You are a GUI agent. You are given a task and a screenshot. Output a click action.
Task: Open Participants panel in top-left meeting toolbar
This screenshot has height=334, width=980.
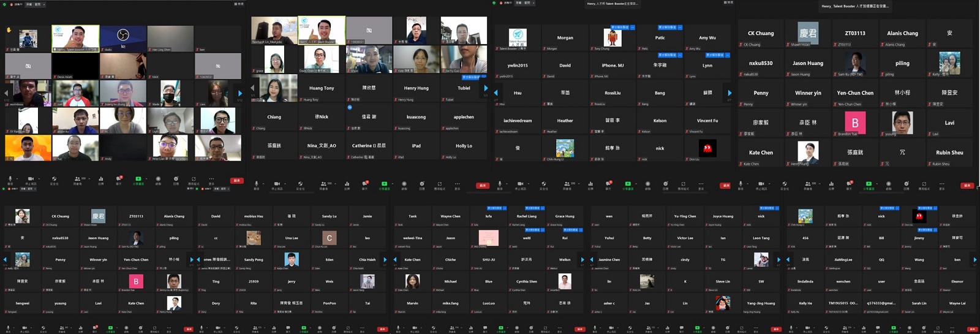78,179
